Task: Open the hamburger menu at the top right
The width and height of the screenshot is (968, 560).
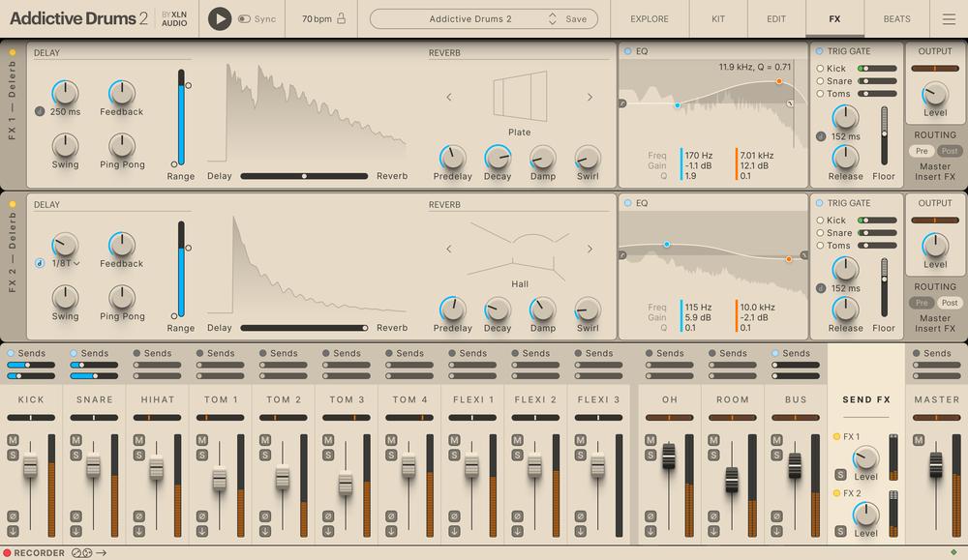Action: [950, 18]
